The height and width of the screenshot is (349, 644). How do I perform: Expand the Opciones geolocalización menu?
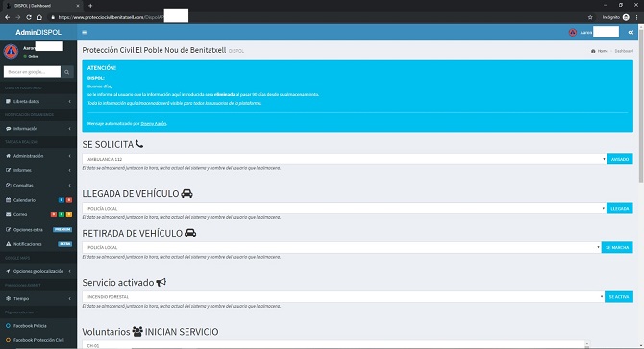click(x=38, y=271)
